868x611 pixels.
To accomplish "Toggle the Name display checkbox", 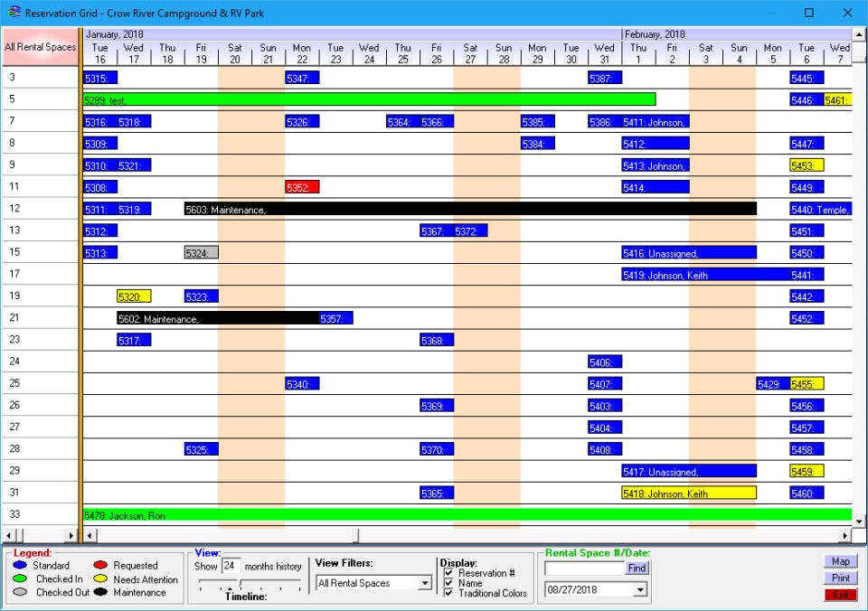I will pyautogui.click(x=449, y=583).
